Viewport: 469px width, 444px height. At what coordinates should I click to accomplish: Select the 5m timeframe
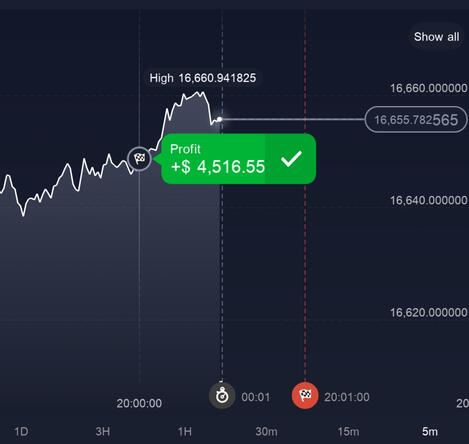click(x=430, y=432)
